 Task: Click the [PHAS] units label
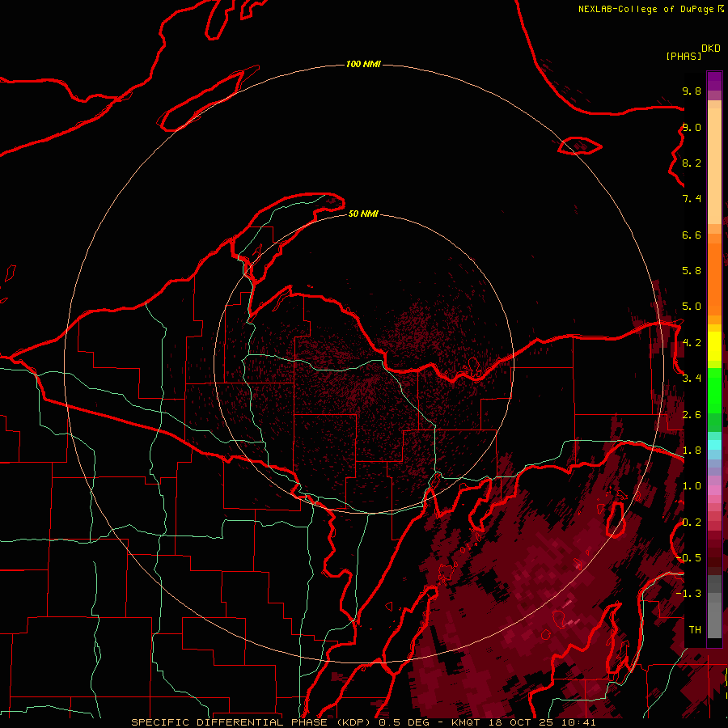point(684,56)
